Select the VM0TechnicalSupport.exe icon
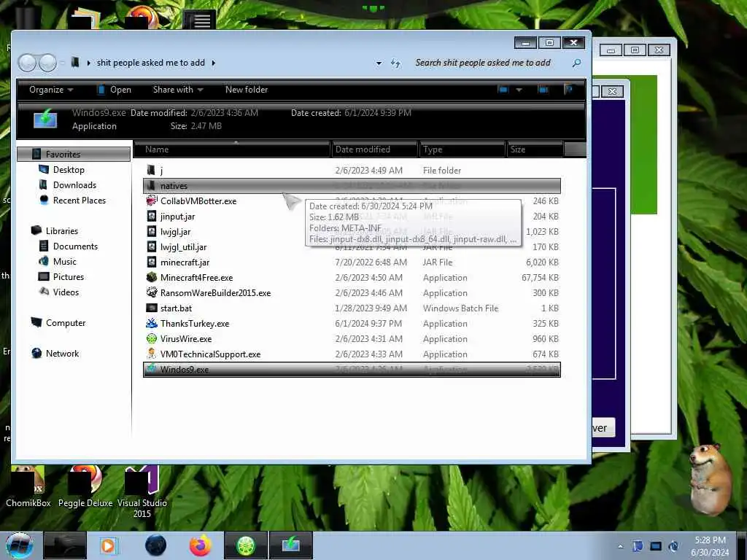Screen dimensions: 747x560 click(x=151, y=354)
